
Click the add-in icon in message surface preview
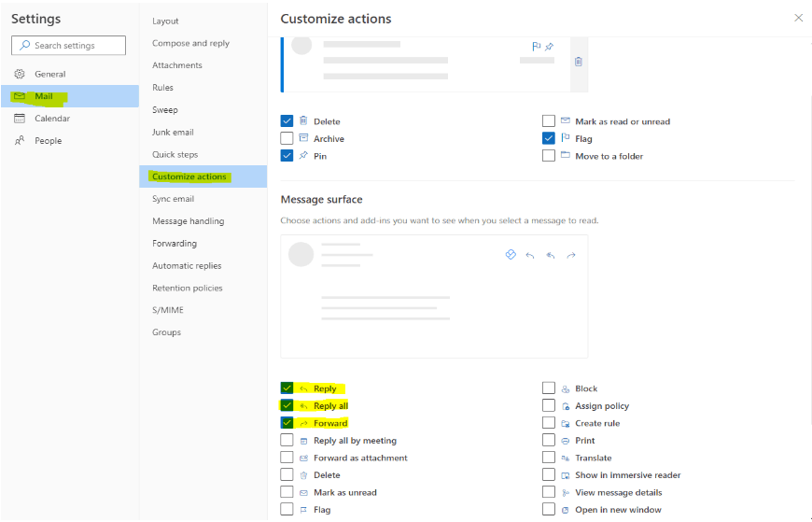click(511, 255)
